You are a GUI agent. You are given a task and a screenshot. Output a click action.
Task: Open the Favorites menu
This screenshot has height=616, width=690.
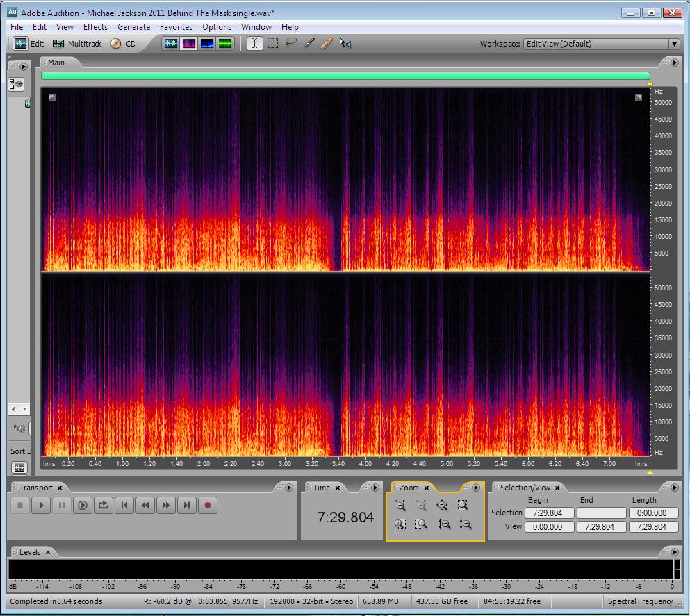point(176,27)
